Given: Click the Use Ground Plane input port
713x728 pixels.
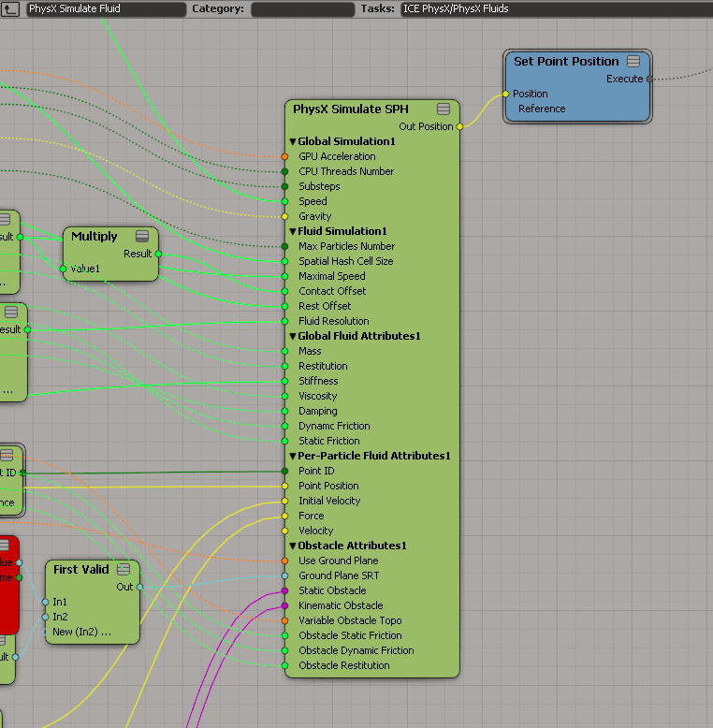Looking at the screenshot, I should pos(285,561).
